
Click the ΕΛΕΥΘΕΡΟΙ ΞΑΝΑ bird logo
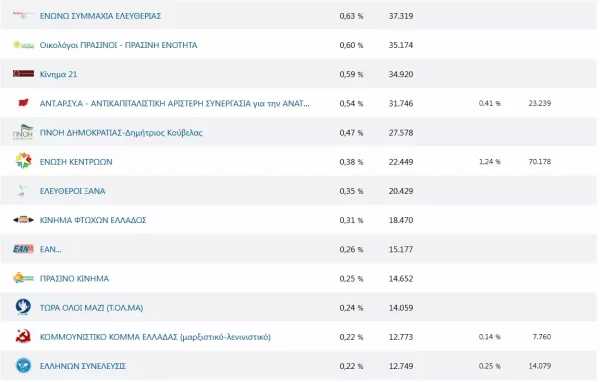click(x=22, y=191)
